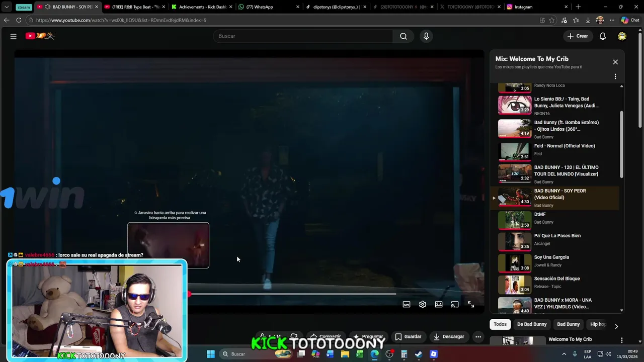Open YouTube notifications bell
Viewport: 644px width, 362px height.
[x=603, y=36]
